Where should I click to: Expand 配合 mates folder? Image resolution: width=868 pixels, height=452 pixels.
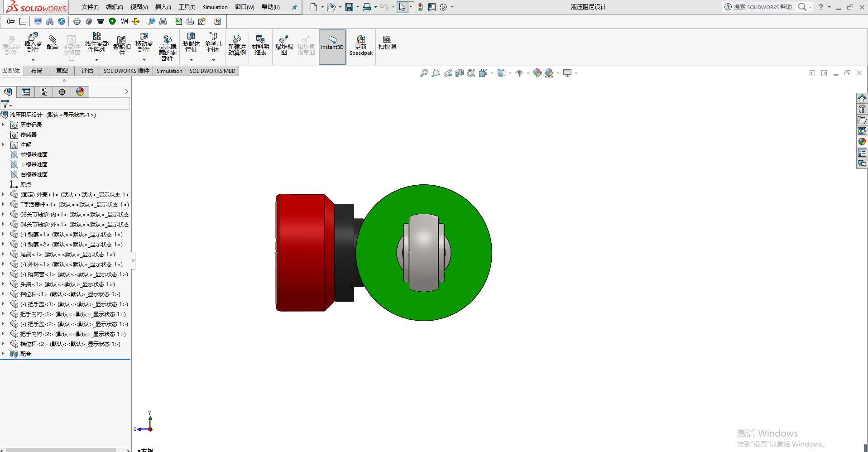pyautogui.click(x=3, y=354)
